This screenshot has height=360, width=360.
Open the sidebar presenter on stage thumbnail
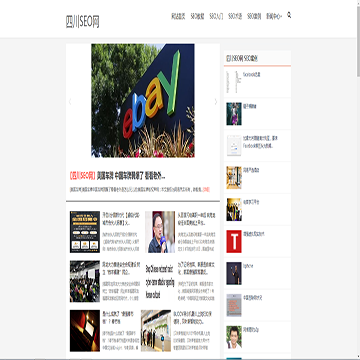(x=234, y=273)
